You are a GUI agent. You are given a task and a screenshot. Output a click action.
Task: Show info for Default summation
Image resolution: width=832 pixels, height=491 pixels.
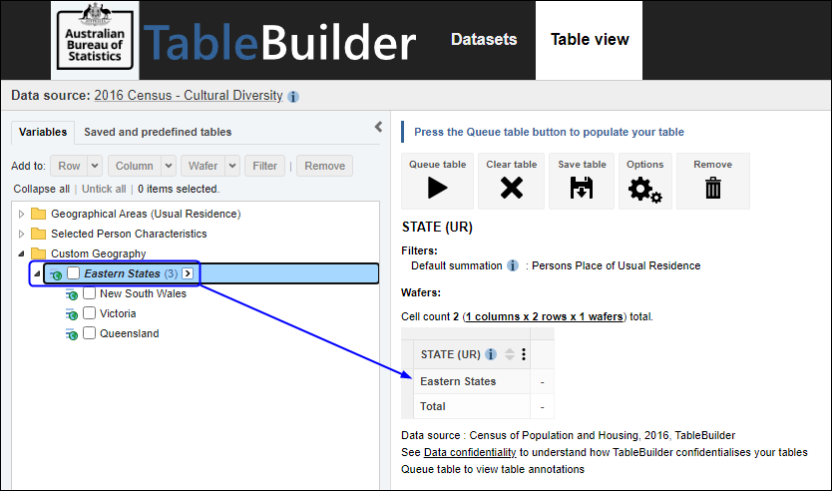pyautogui.click(x=513, y=265)
